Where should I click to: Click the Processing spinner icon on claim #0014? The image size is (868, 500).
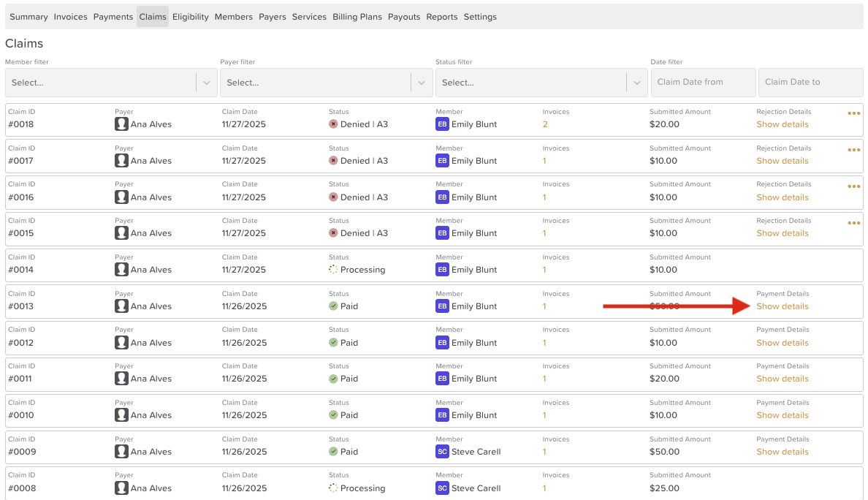333,270
